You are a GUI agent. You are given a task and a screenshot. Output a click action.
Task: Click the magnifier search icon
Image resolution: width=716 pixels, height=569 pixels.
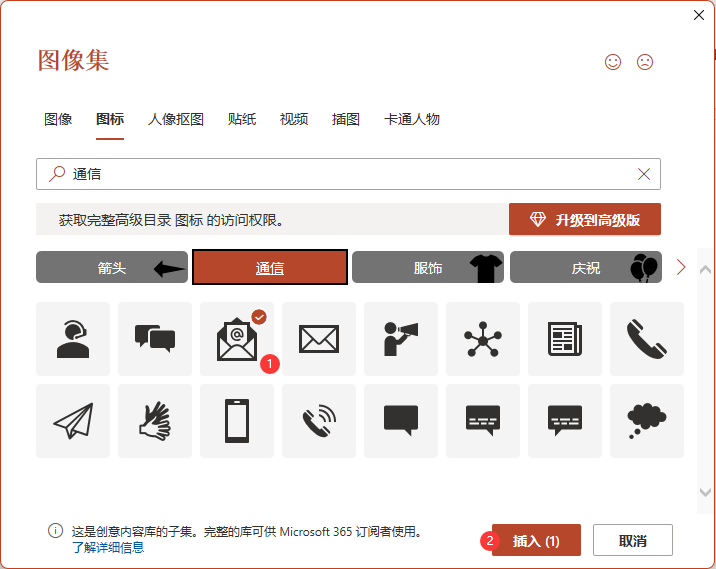pyautogui.click(x=57, y=174)
